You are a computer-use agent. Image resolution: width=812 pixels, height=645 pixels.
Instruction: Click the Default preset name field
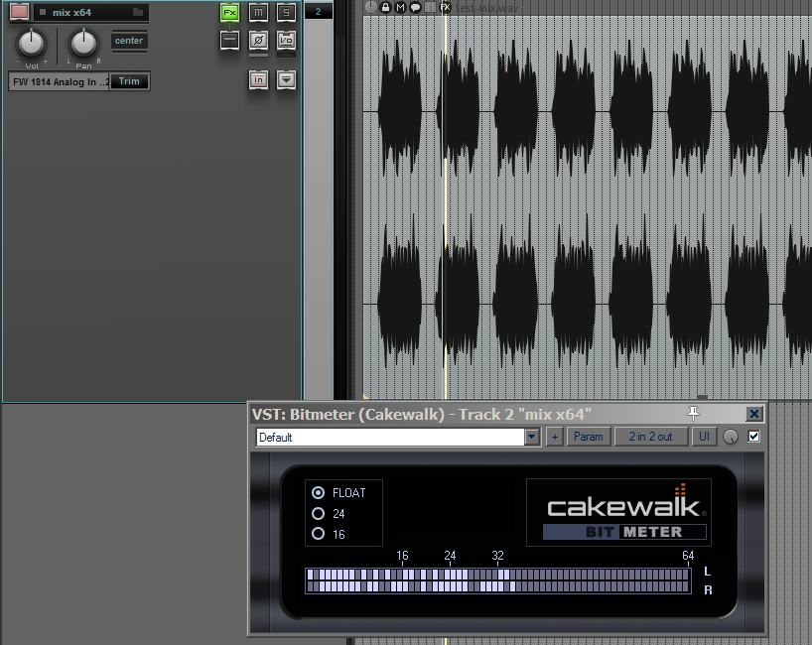click(390, 437)
